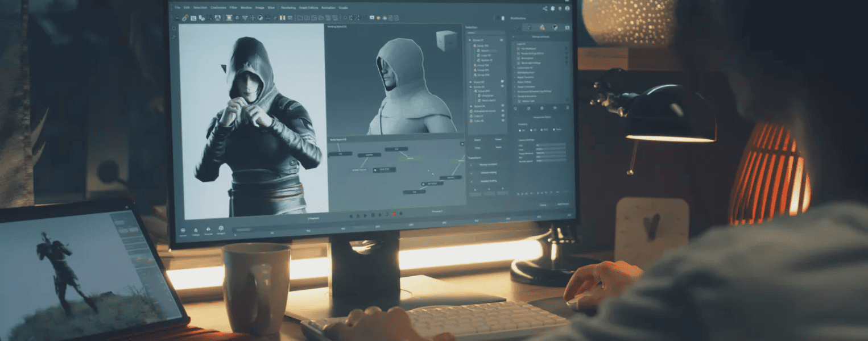
Task: Expand the Transform section's first row
Action: coord(472,165)
